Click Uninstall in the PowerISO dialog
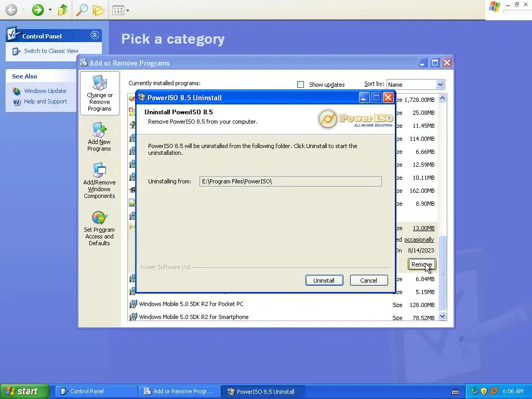 click(324, 280)
